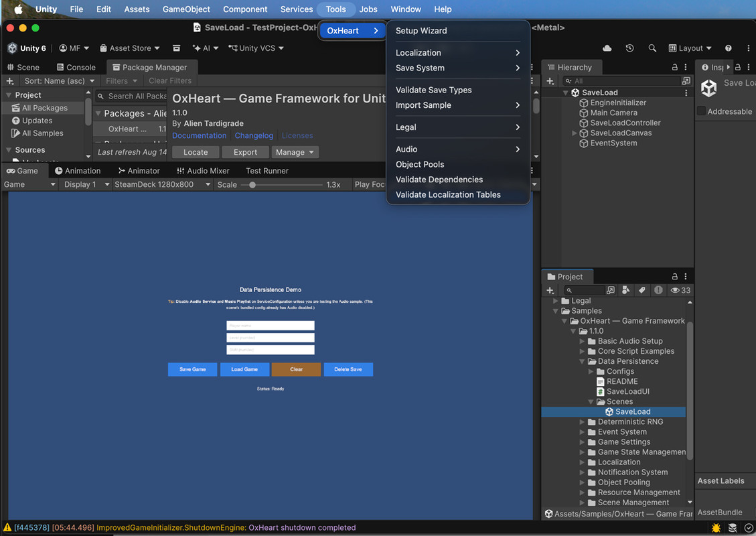This screenshot has width=756, height=536.
Task: Click the yellow debug bug icon in status bar
Action: pyautogui.click(x=716, y=528)
